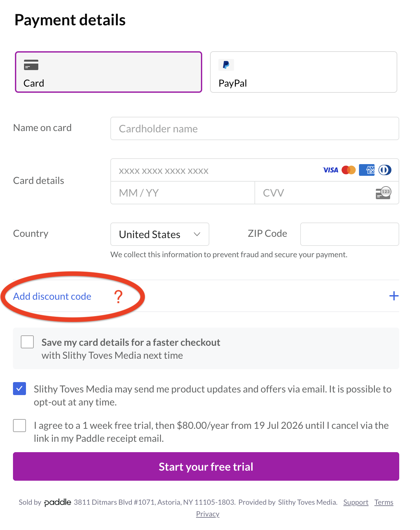The height and width of the screenshot is (530, 420).
Task: Check the save my card details box
Action: point(27,342)
